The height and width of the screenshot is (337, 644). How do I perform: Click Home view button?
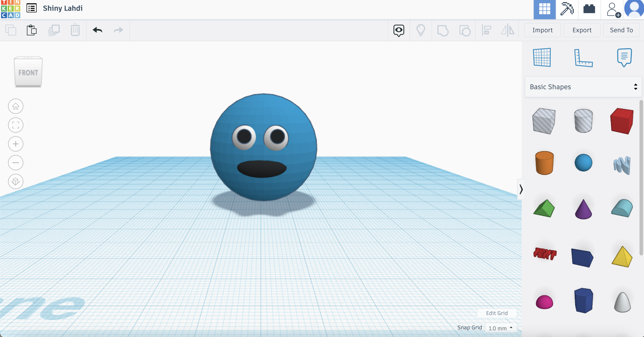coord(15,106)
